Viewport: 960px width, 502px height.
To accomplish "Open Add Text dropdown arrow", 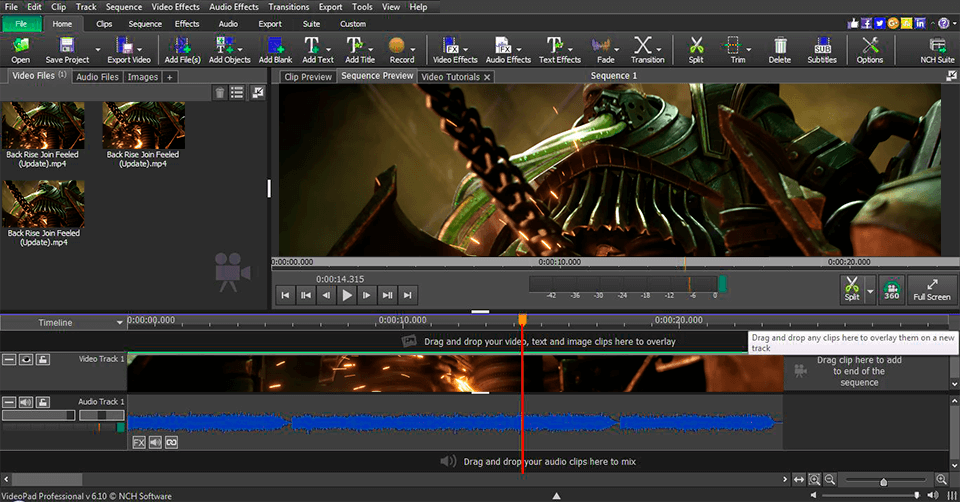I will (x=329, y=50).
